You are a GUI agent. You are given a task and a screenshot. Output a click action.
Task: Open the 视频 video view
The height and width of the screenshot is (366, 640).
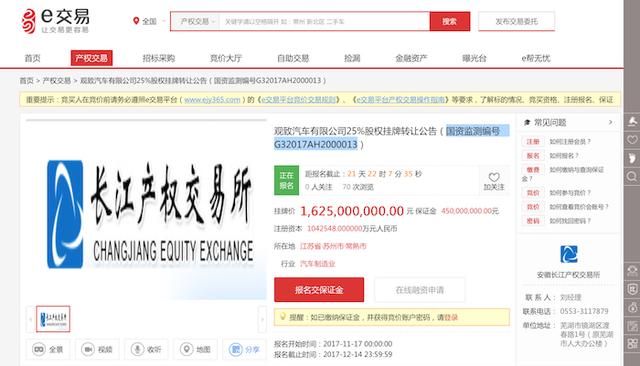97,349
